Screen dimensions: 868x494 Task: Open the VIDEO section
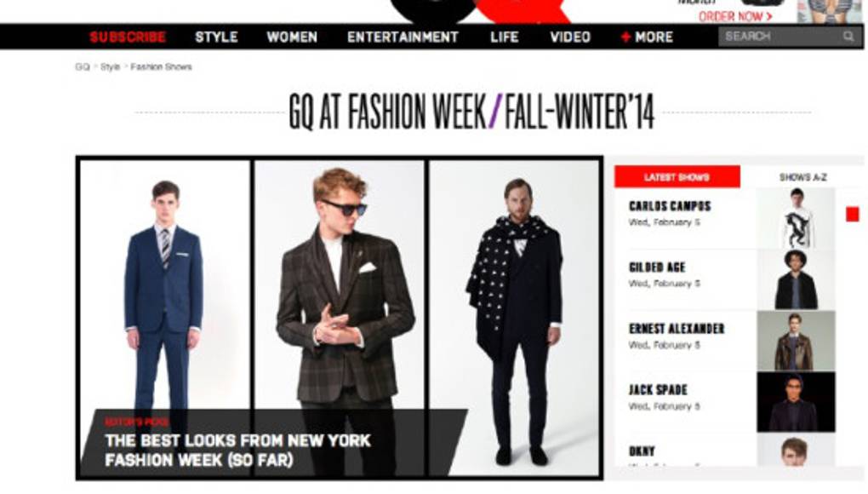pos(570,37)
